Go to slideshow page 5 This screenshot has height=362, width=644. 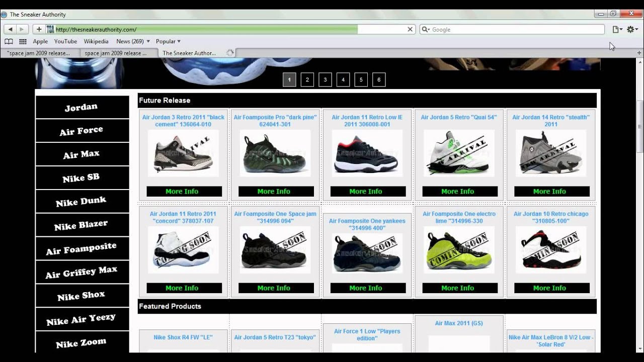pyautogui.click(x=361, y=79)
